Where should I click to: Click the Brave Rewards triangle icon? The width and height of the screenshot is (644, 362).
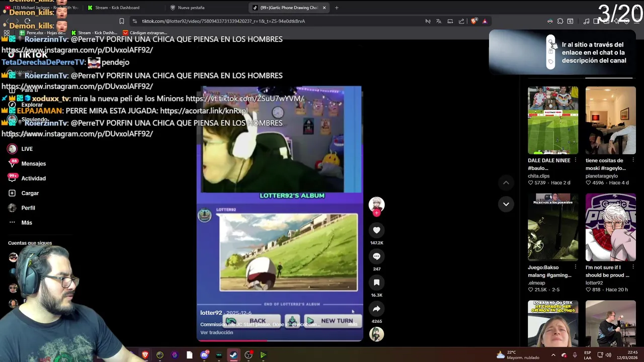click(485, 21)
